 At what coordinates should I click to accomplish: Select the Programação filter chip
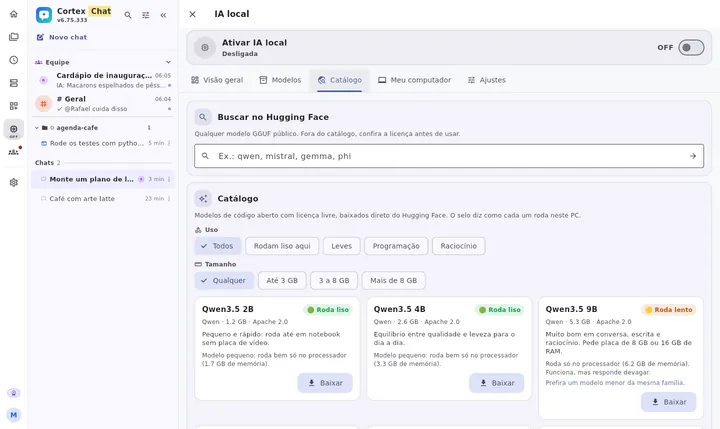pyautogui.click(x=396, y=246)
